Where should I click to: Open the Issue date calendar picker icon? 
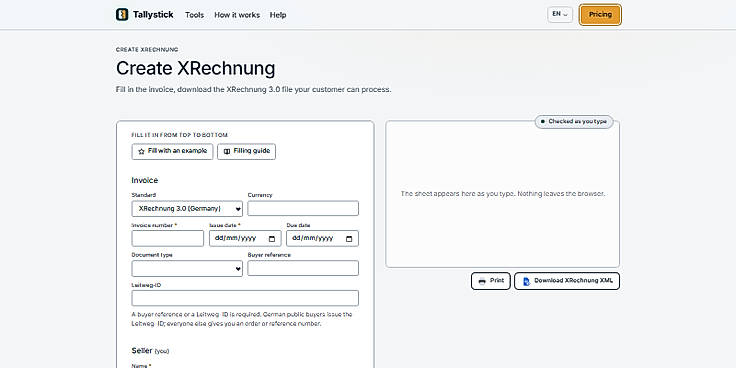pyautogui.click(x=272, y=238)
